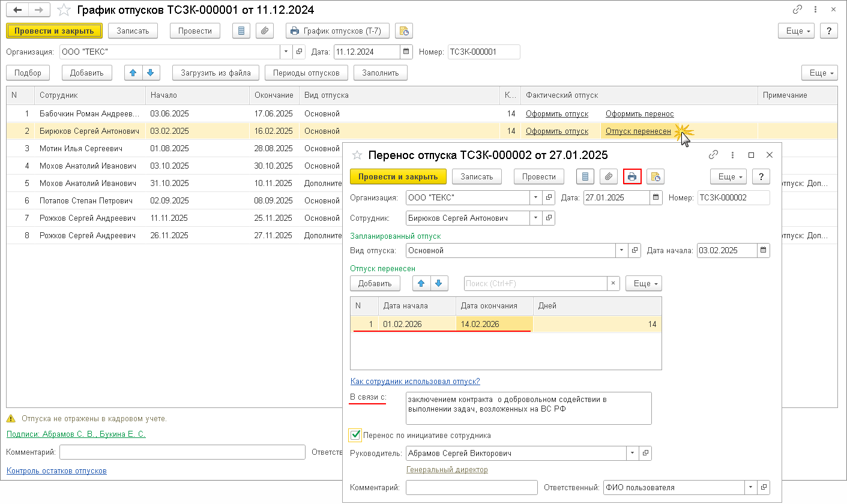Expand the 'Сотрудник' dropdown in dialog
Screen dimensions: 847x504
535,218
